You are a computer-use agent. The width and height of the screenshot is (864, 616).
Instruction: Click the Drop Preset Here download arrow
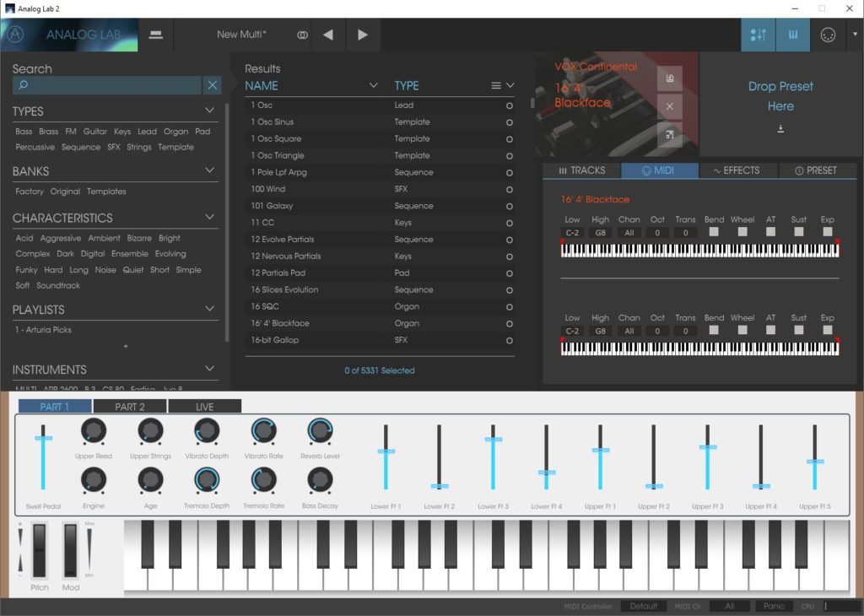point(780,128)
